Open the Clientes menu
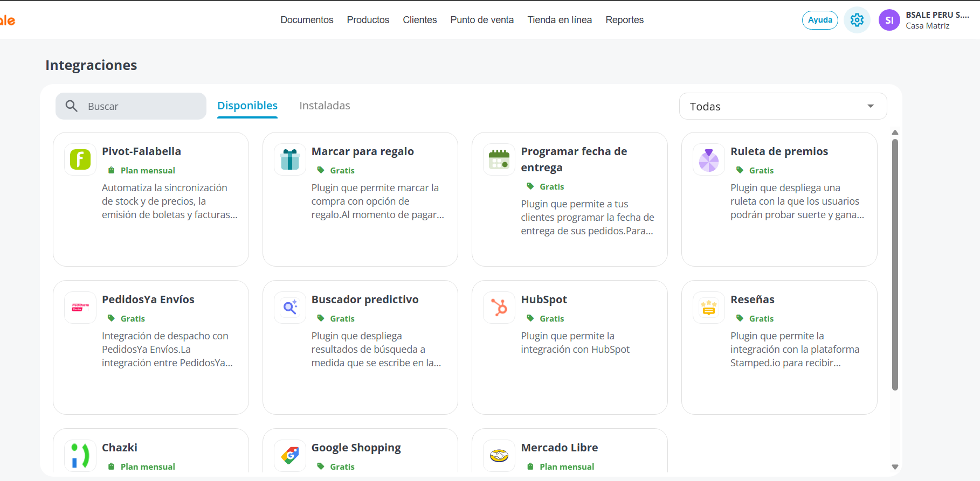The height and width of the screenshot is (481, 980). coord(420,20)
